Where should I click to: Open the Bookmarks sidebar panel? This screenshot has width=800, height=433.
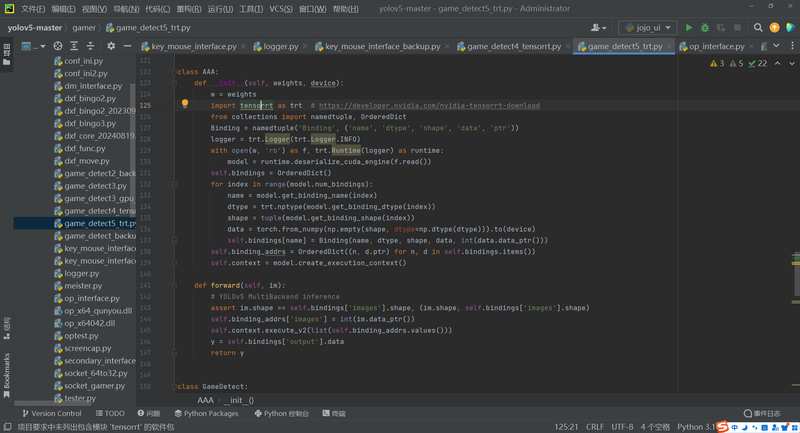coord(7,376)
